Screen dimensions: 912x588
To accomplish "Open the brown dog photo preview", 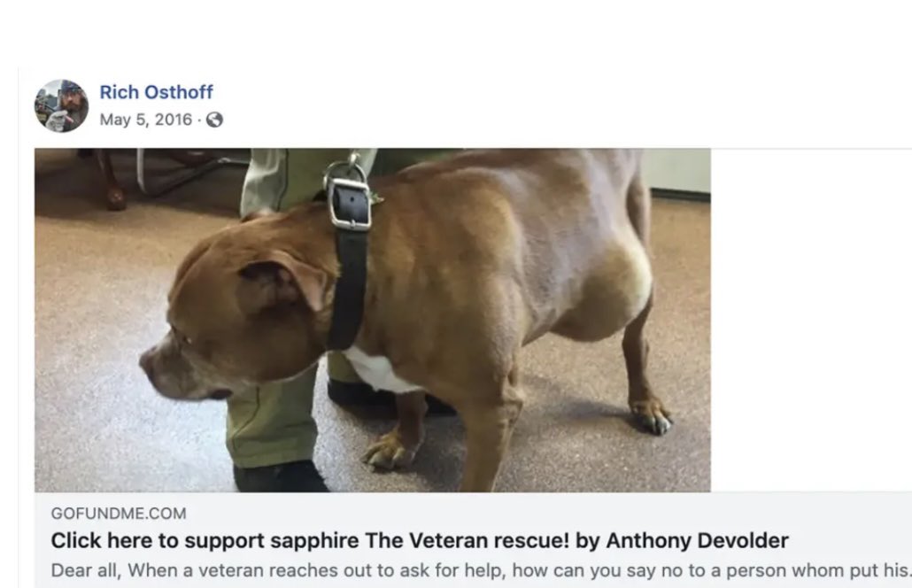I will pyautogui.click(x=372, y=320).
